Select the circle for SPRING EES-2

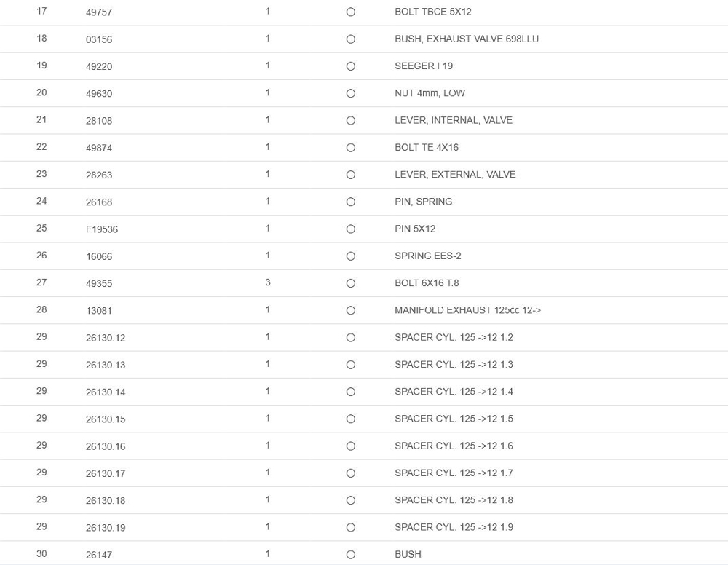[351, 256]
